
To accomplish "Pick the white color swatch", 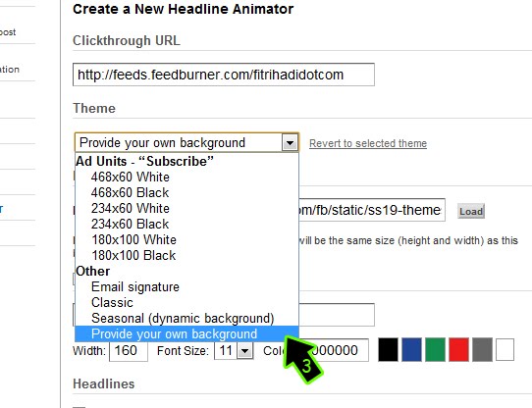I will coord(505,350).
